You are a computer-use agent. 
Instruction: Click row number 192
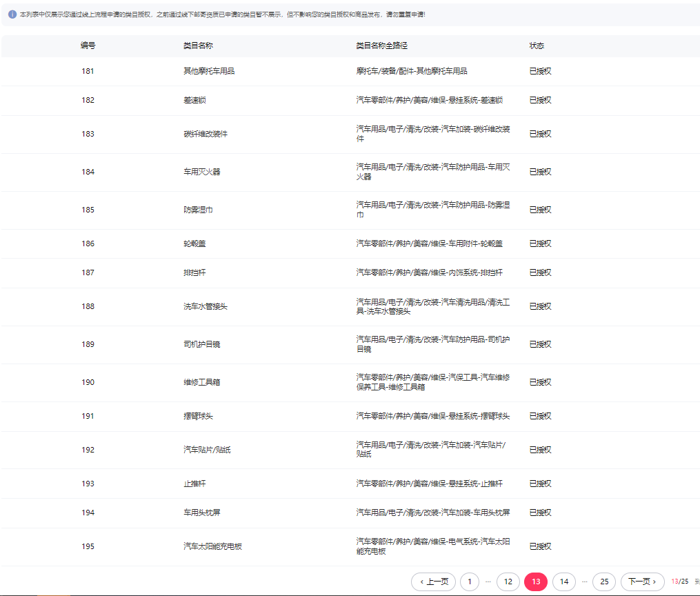pyautogui.click(x=88, y=450)
